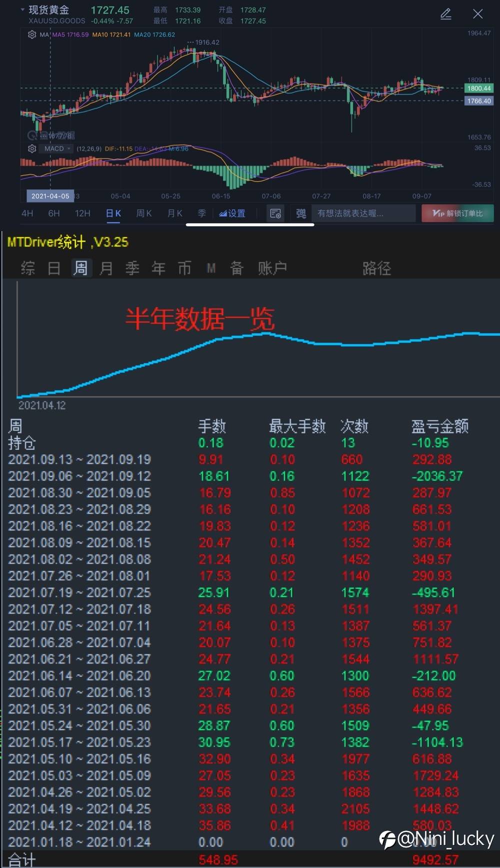Close the gold chart with X icon
This screenshot has height=868, width=500.
[478, 14]
